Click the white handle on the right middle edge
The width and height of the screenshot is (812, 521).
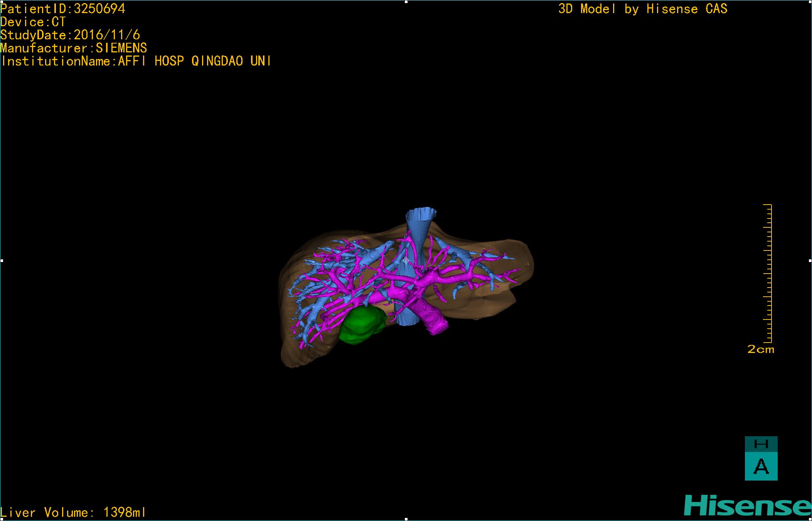coord(810,261)
